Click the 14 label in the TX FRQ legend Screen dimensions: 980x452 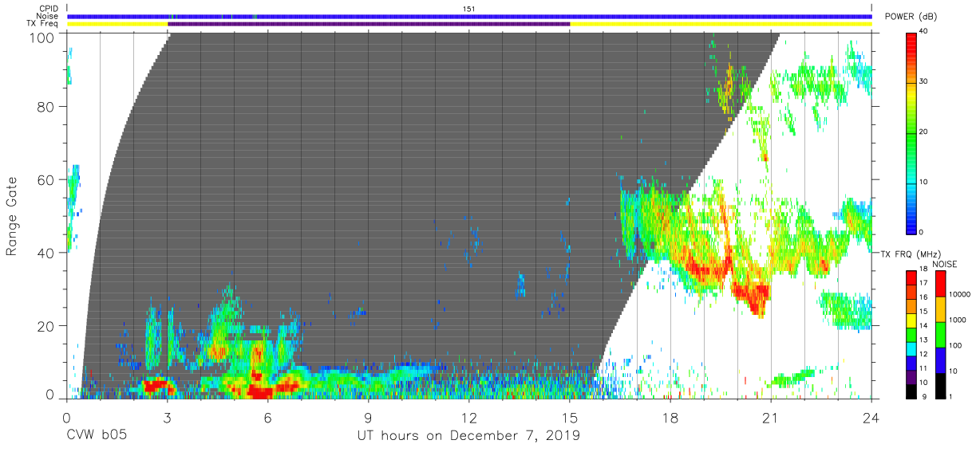(x=923, y=327)
